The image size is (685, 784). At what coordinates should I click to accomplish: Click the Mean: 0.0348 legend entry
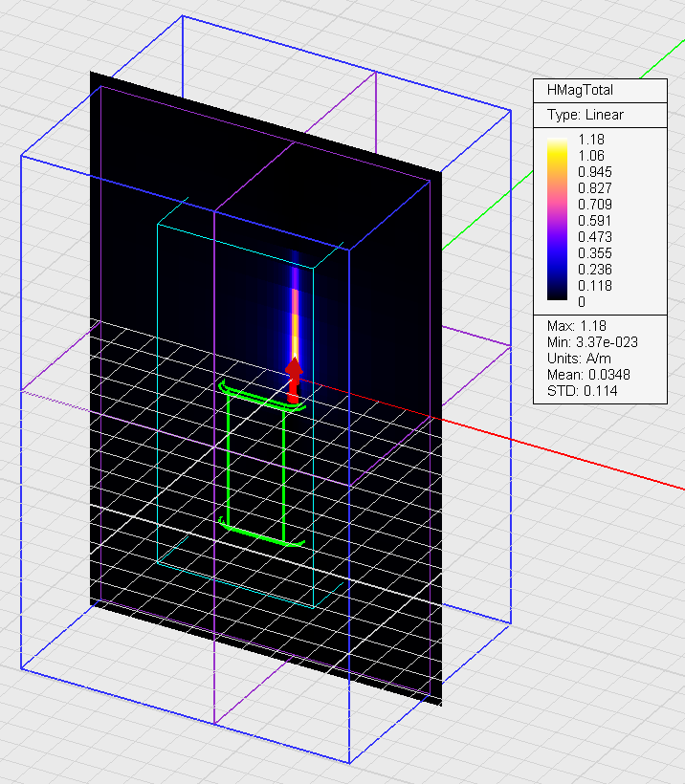[587, 374]
